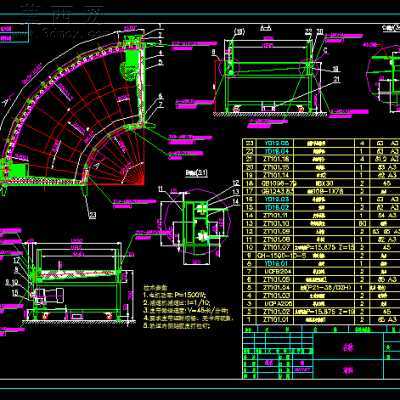Select the P=1500W technical parameter line
This screenshot has height=400, width=400.
175,295
